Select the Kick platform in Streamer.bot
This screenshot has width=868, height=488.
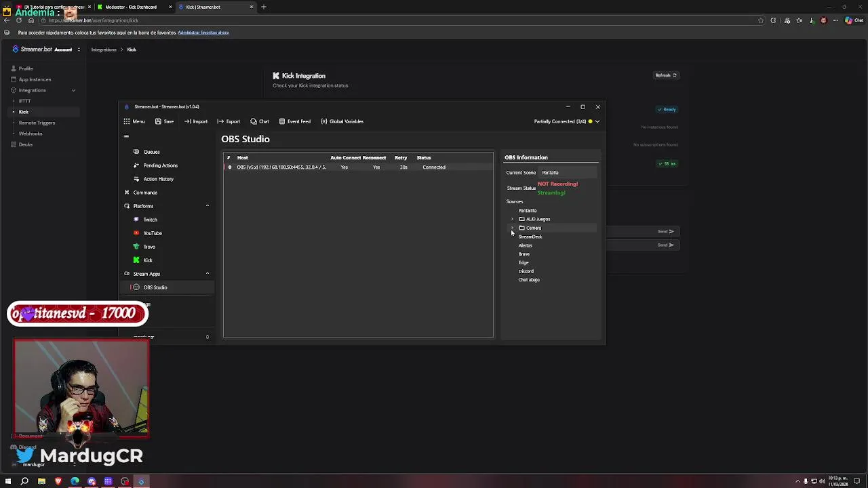(148, 260)
